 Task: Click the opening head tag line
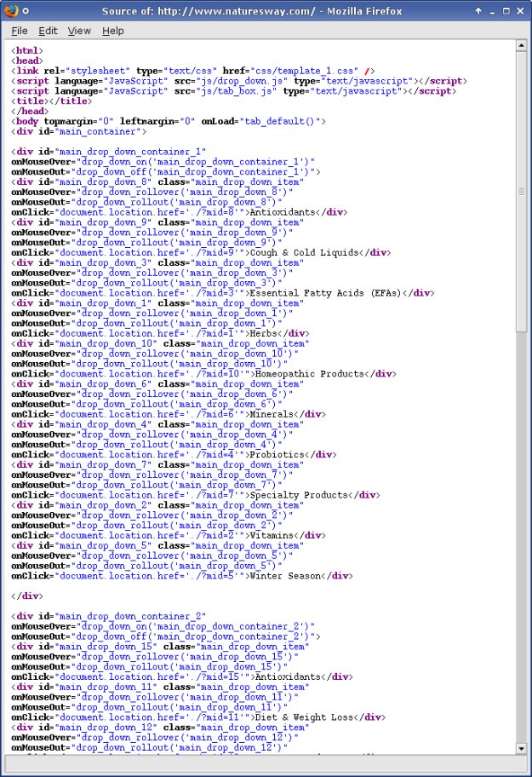coord(27,60)
